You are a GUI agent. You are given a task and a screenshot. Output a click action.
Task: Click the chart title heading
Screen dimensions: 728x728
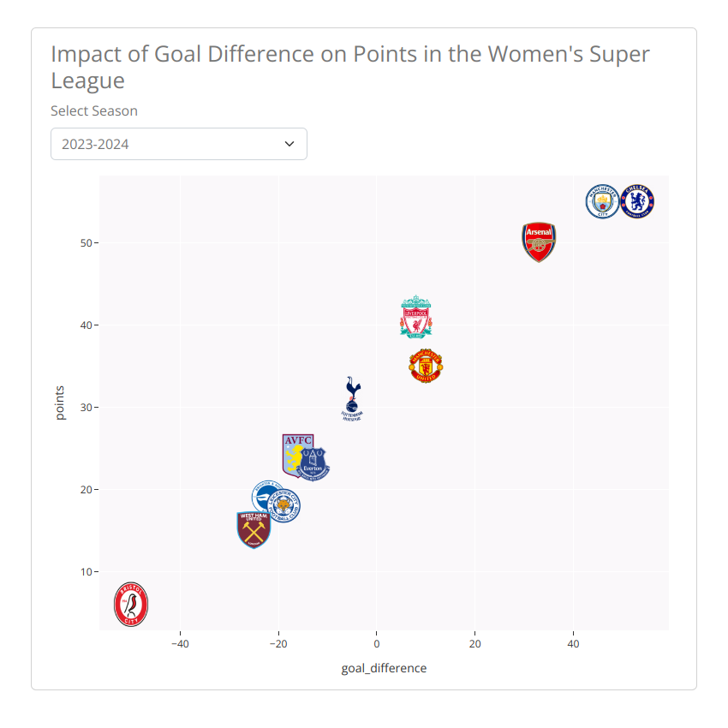click(350, 67)
